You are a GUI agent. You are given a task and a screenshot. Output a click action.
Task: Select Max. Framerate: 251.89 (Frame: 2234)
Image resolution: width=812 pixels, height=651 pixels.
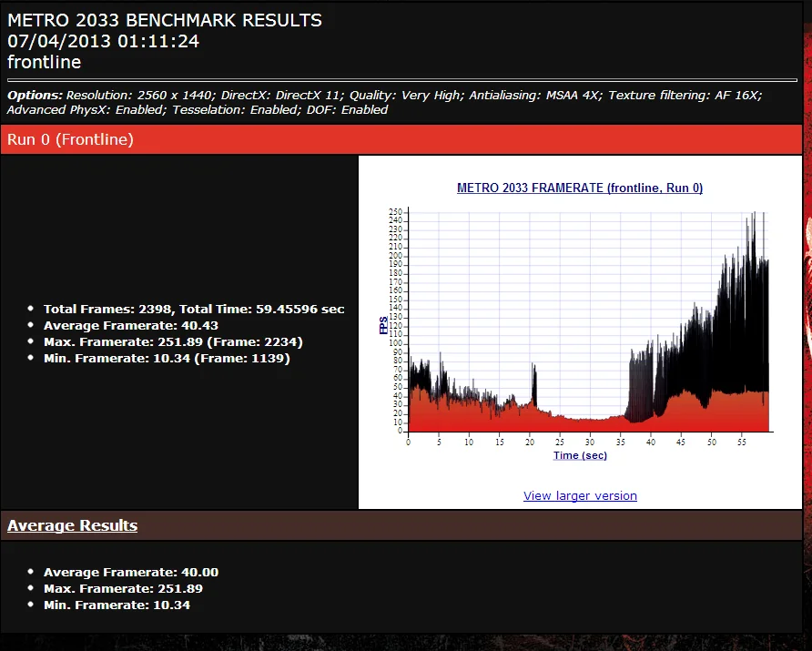[173, 341]
